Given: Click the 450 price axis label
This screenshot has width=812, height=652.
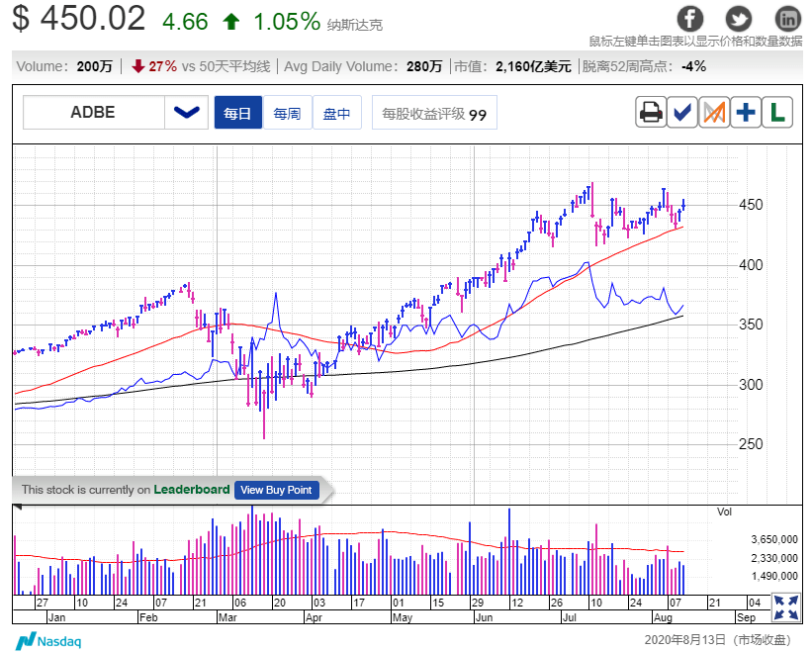Looking at the screenshot, I should coord(751,205).
